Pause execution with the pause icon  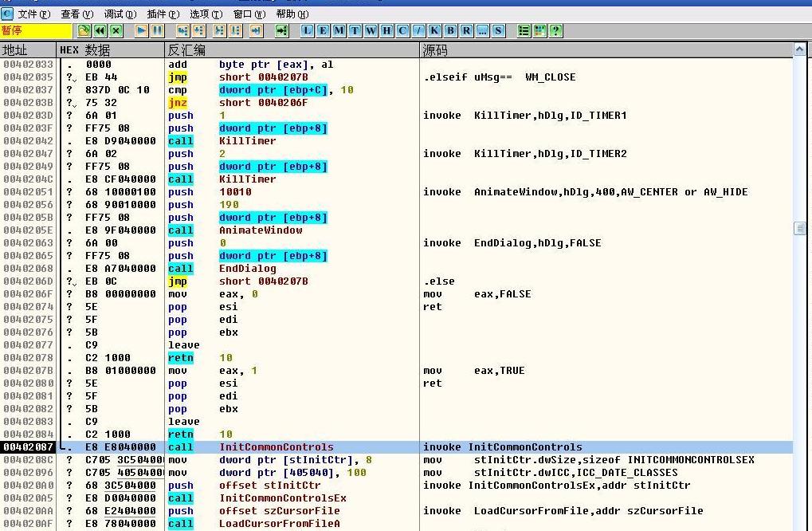click(x=158, y=30)
